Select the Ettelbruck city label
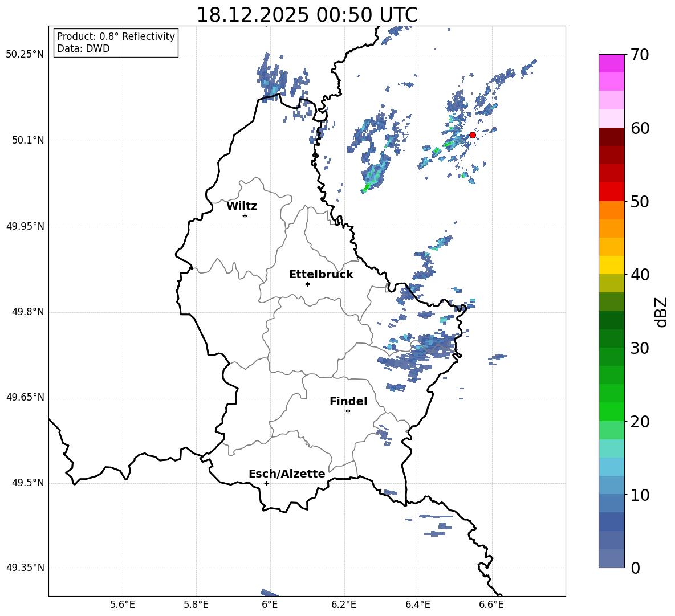 321,275
